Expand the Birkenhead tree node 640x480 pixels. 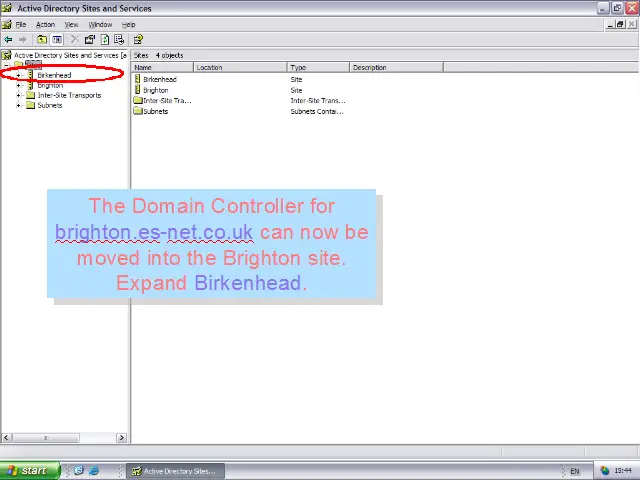[18, 75]
